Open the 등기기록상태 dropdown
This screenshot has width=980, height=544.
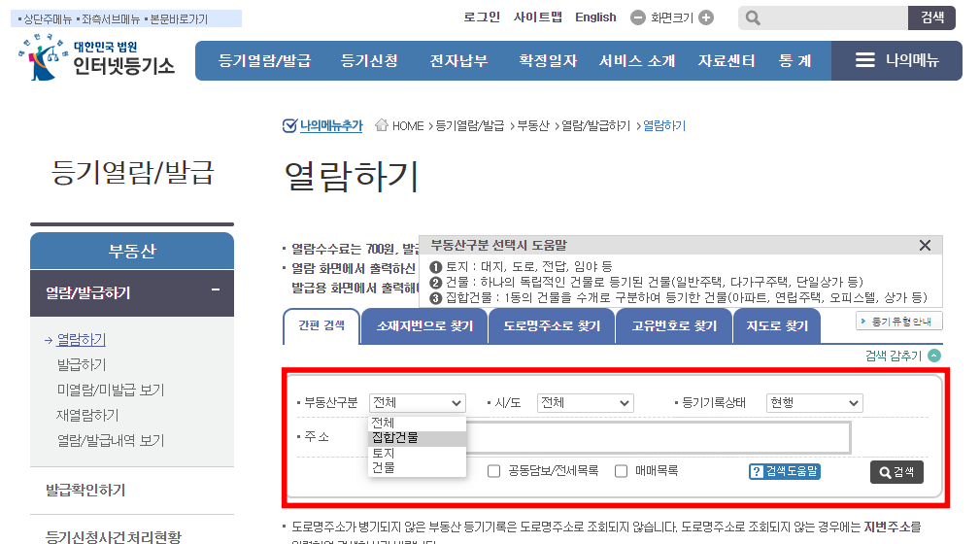pyautogui.click(x=814, y=403)
